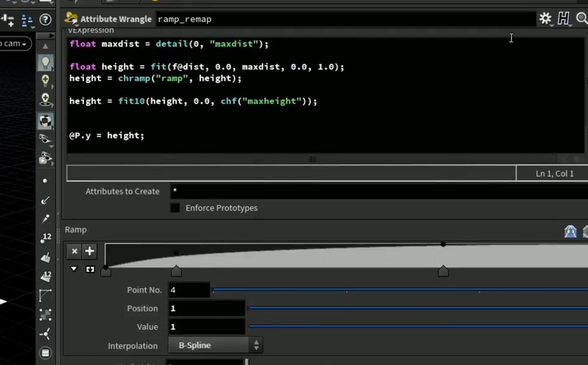Click the ramp Position slider track
The image size is (588, 365).
[418, 308]
